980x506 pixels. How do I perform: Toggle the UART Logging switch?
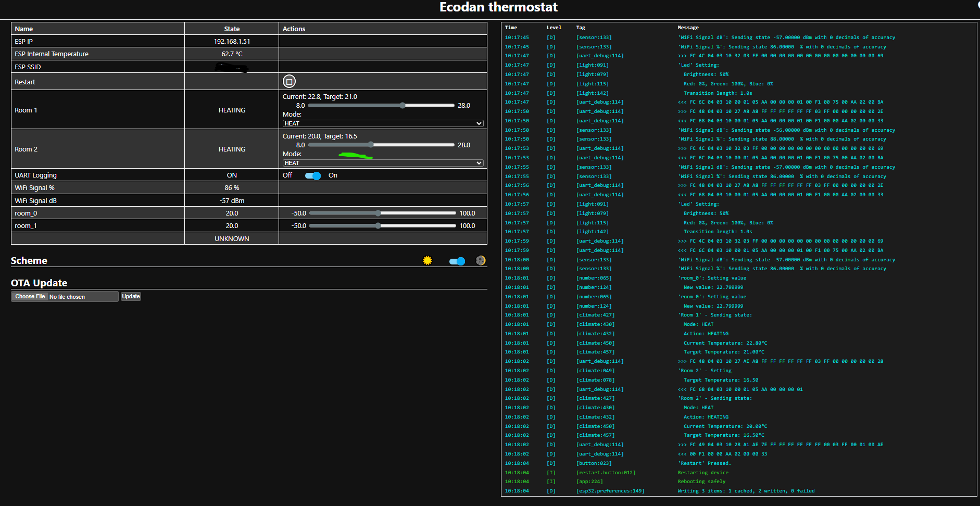tap(313, 175)
